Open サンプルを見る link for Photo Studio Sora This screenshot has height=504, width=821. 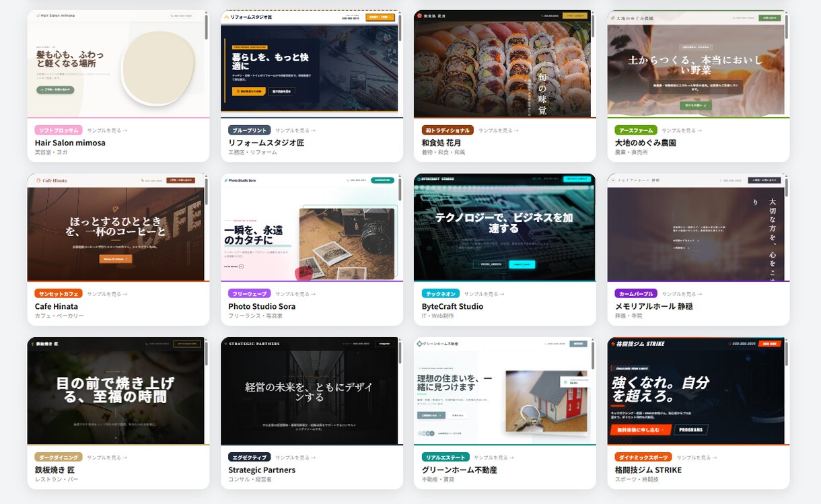pos(295,294)
